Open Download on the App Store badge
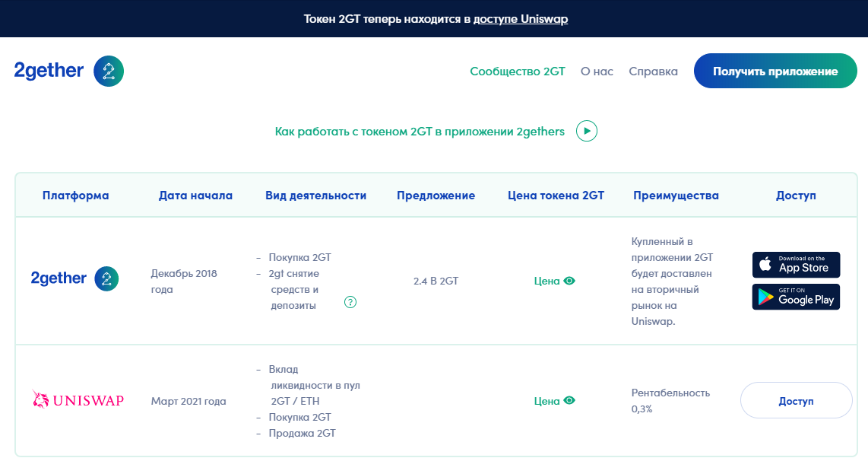 tap(796, 265)
